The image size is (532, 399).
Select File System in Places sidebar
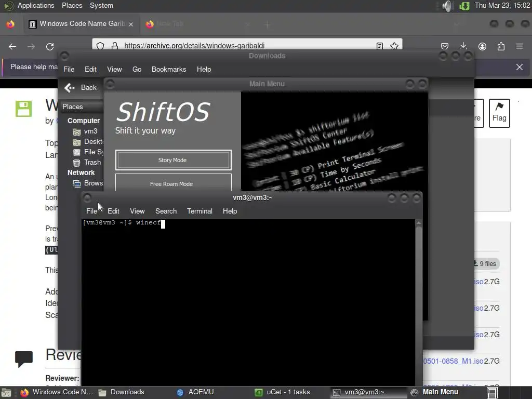(88, 152)
